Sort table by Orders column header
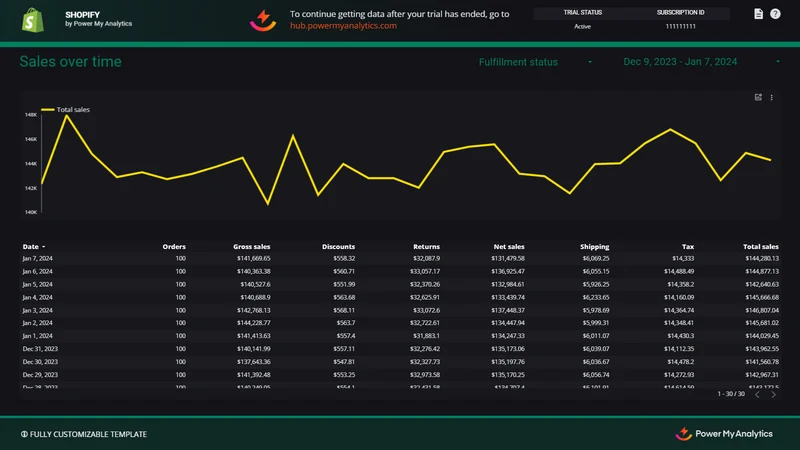This screenshot has width=800, height=450. point(174,246)
